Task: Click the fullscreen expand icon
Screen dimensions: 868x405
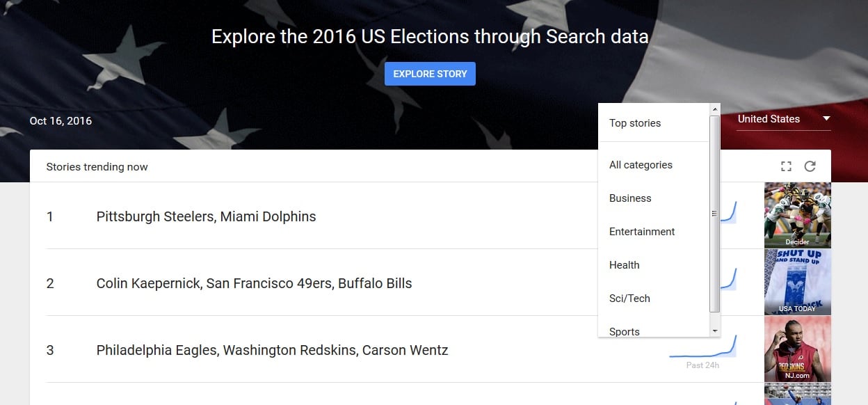Action: point(786,166)
